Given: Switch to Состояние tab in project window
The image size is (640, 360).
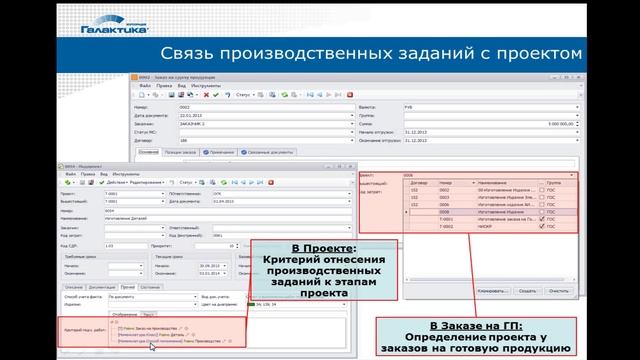Looking at the screenshot, I should (150, 287).
